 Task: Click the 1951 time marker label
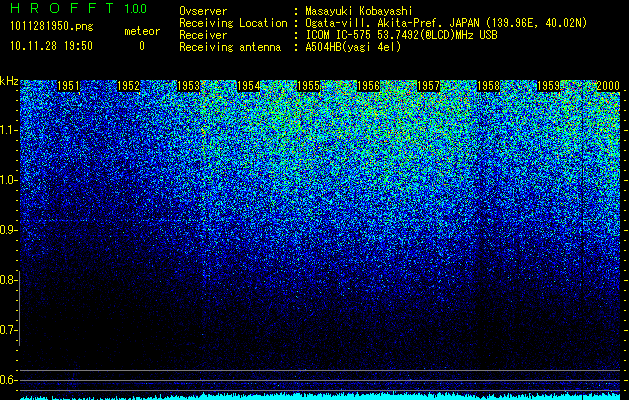pos(69,86)
